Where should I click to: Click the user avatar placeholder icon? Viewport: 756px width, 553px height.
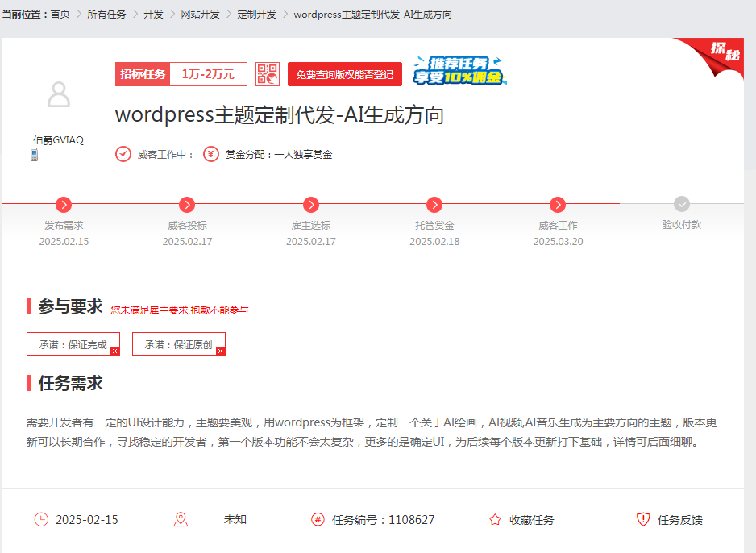(59, 94)
